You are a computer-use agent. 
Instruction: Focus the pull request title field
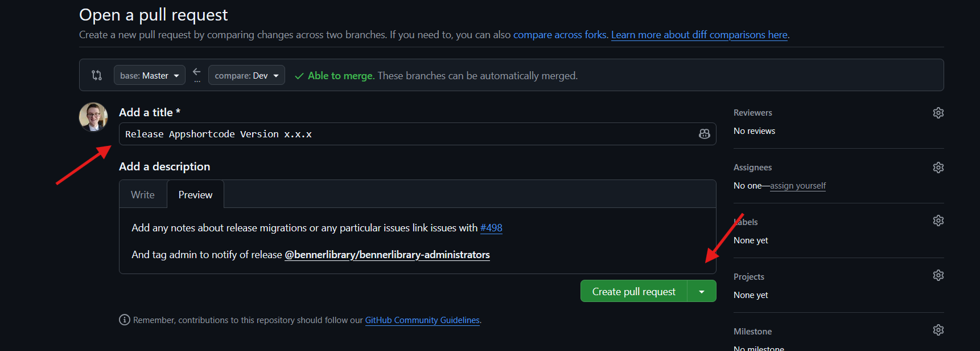coord(417,134)
